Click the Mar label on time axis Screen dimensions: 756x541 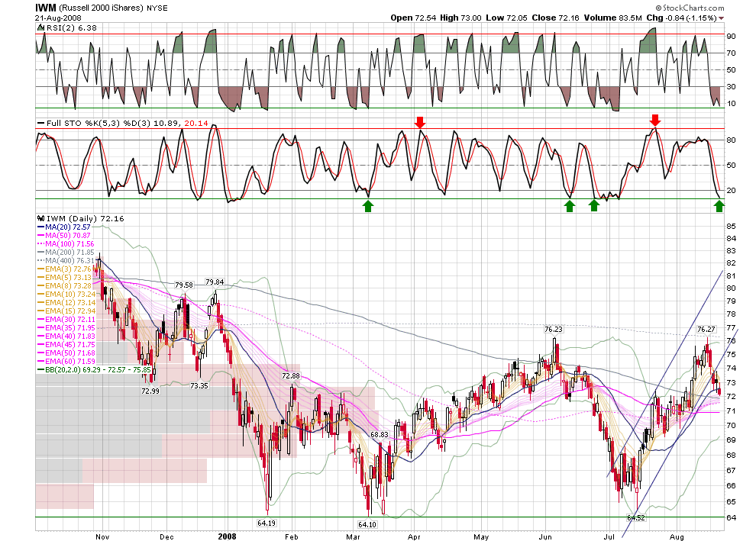point(354,536)
